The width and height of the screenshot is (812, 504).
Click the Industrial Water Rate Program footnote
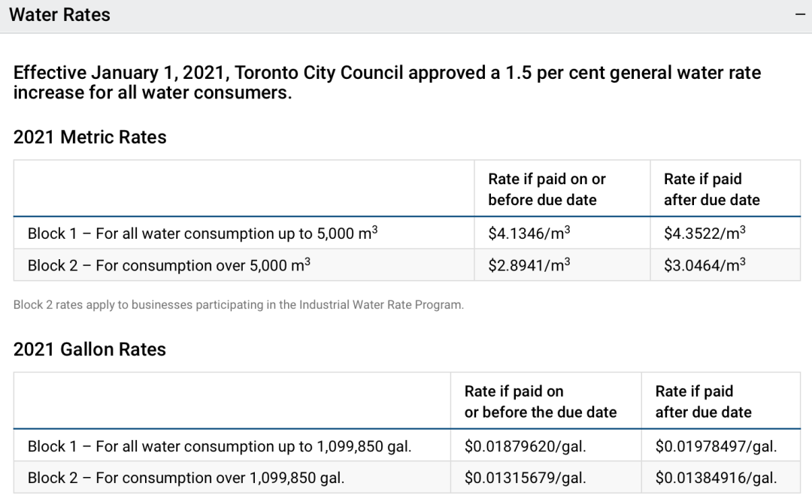pyautogui.click(x=238, y=305)
